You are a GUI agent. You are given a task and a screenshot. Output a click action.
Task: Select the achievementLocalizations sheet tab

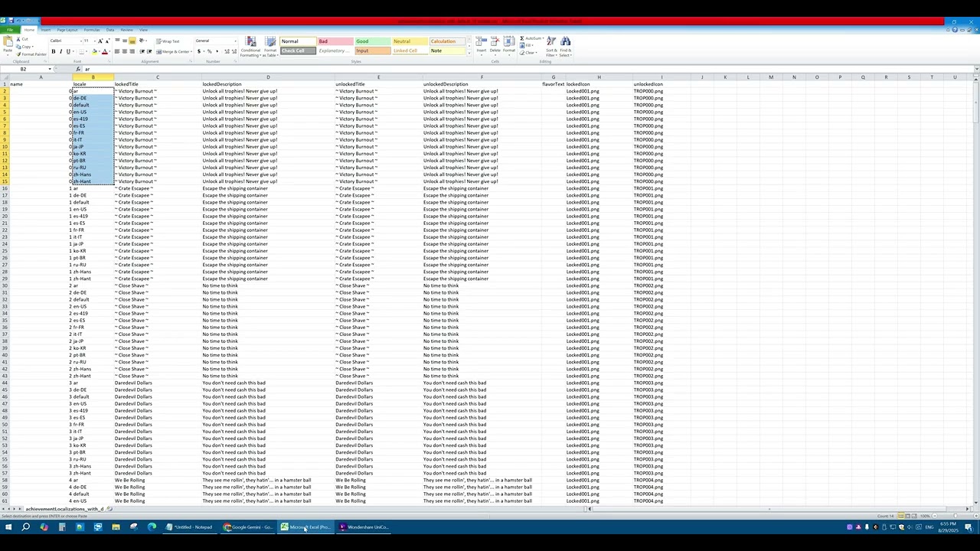click(64, 509)
